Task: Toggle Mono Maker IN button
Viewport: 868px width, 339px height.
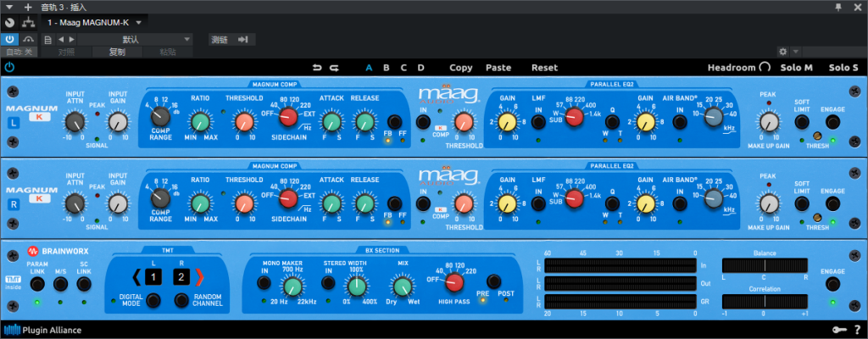Action: coord(264,282)
